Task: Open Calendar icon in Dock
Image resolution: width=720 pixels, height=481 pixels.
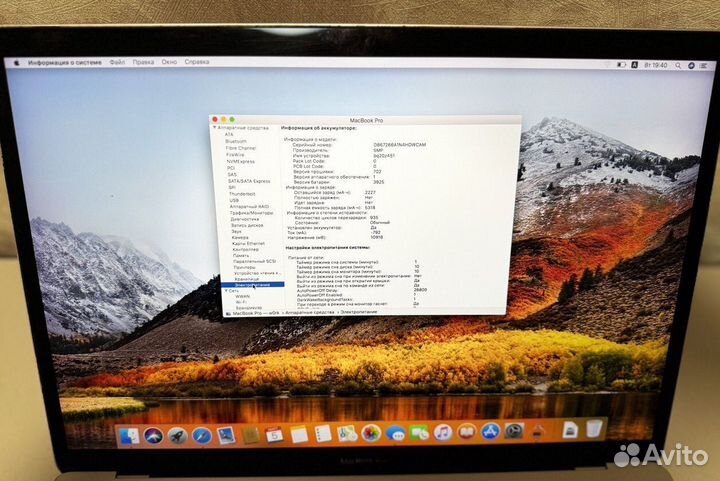Action: 274,434
